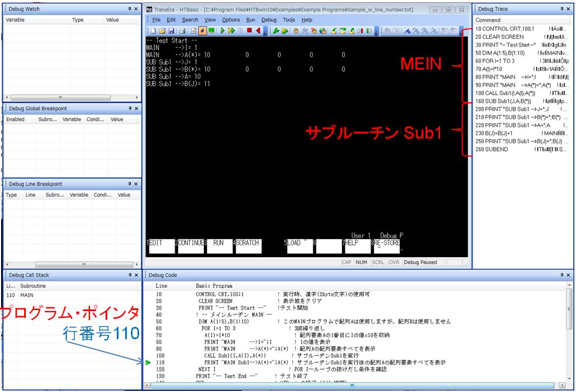This screenshot has width=576, height=392.
Task: Click the first green wrench debug icon
Action: (276, 31)
